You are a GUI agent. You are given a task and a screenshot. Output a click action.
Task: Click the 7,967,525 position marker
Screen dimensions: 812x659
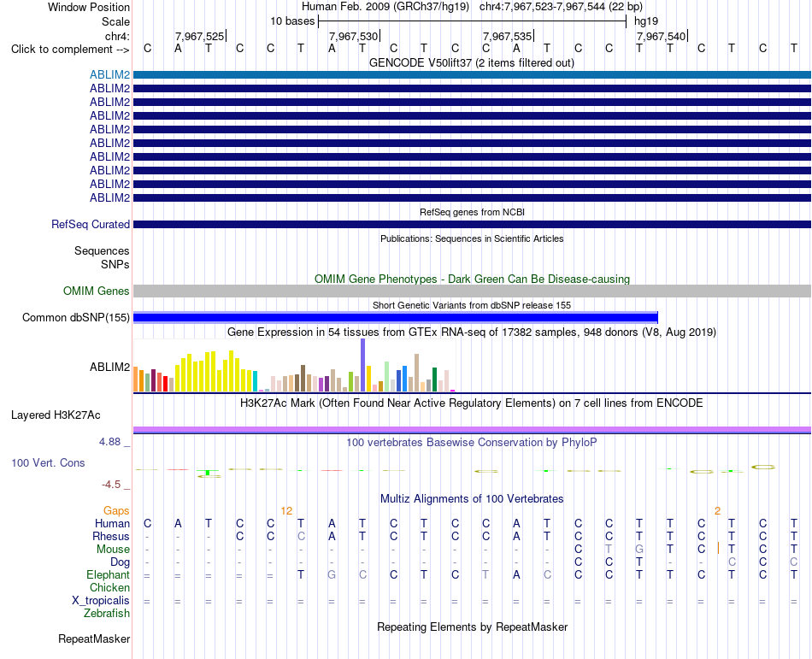point(199,36)
